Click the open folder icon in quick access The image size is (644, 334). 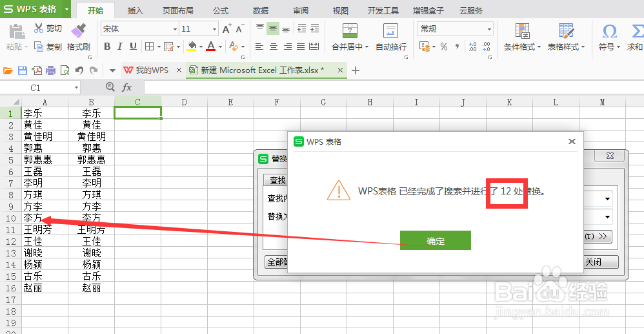[x=8, y=70]
